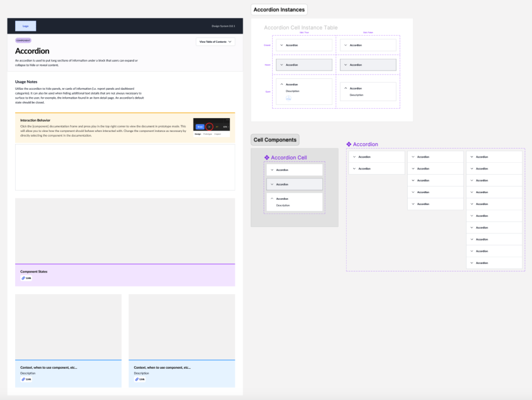This screenshot has height=400, width=532.
Task: Click the link icon on the Component States Link chip
Action: coord(23,278)
